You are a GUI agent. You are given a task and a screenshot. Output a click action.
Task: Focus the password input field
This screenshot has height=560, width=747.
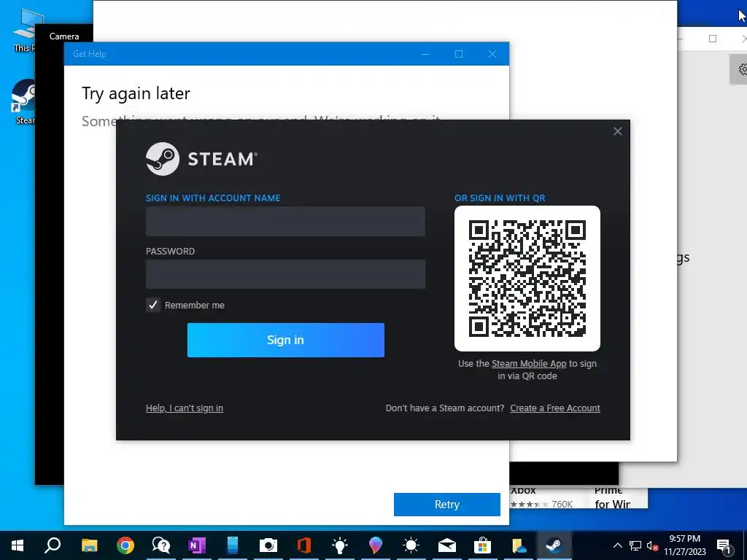pos(285,274)
